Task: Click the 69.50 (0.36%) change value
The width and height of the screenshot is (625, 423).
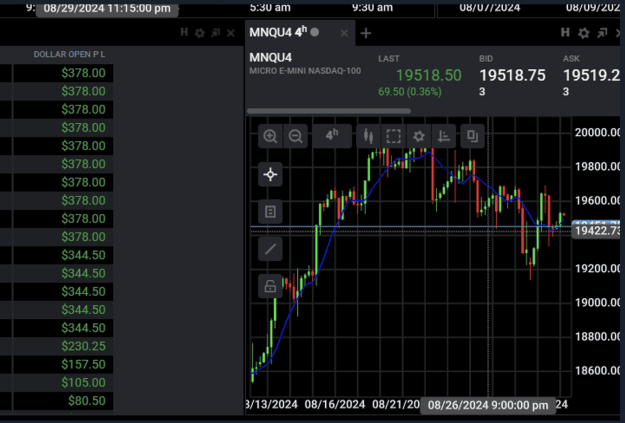Action: coord(410,92)
